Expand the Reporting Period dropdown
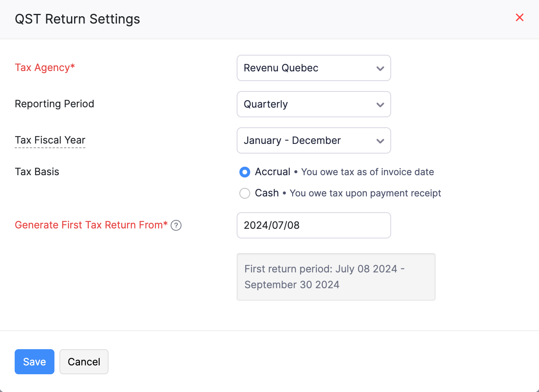The width and height of the screenshot is (539, 392). click(x=313, y=104)
